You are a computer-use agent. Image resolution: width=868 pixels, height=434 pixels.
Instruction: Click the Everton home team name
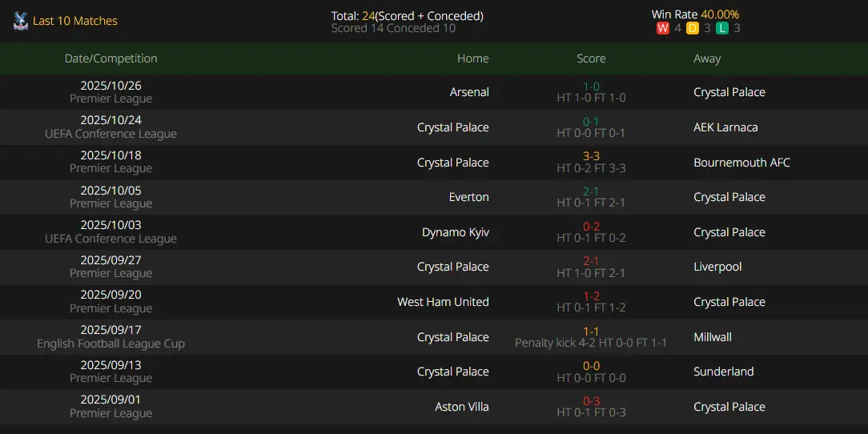coord(468,197)
